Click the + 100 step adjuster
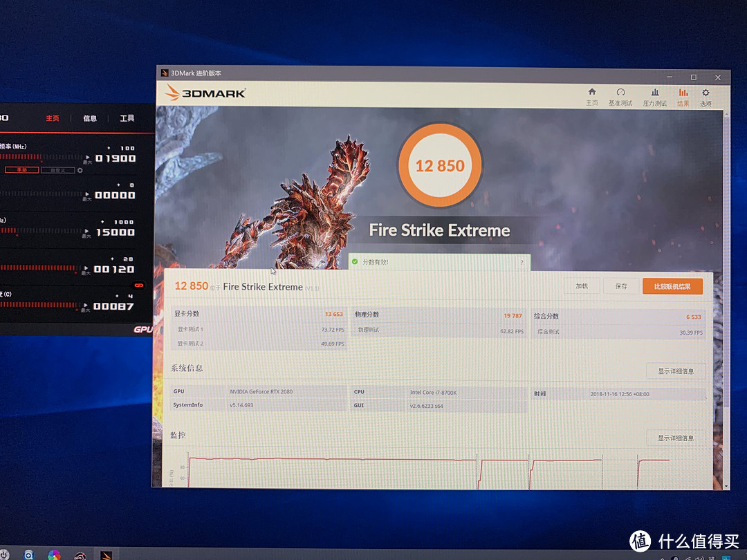This screenshot has height=560, width=747. 121,148
